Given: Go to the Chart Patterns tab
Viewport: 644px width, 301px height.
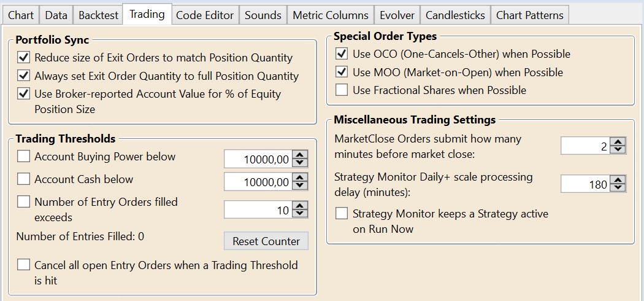Looking at the screenshot, I should point(530,15).
